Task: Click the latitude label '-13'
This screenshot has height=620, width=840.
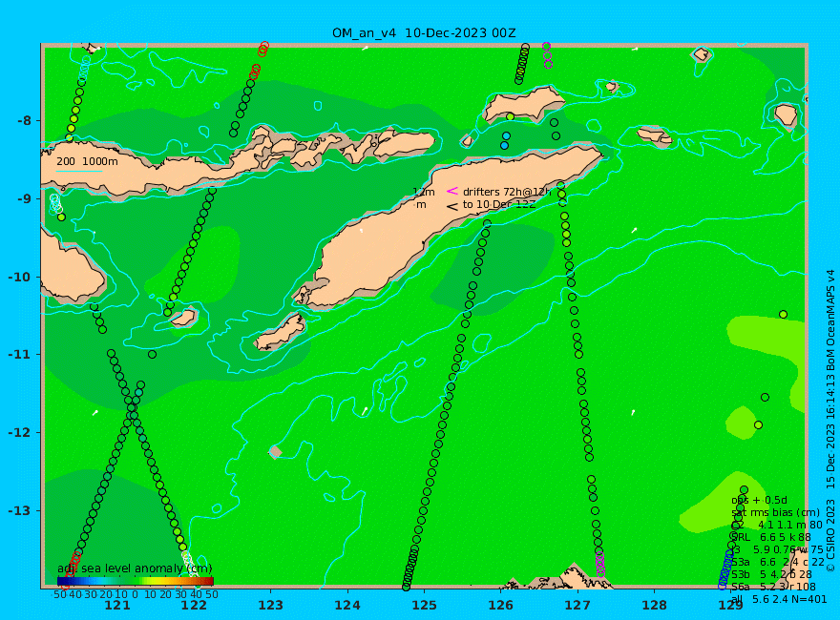Action: [20, 510]
